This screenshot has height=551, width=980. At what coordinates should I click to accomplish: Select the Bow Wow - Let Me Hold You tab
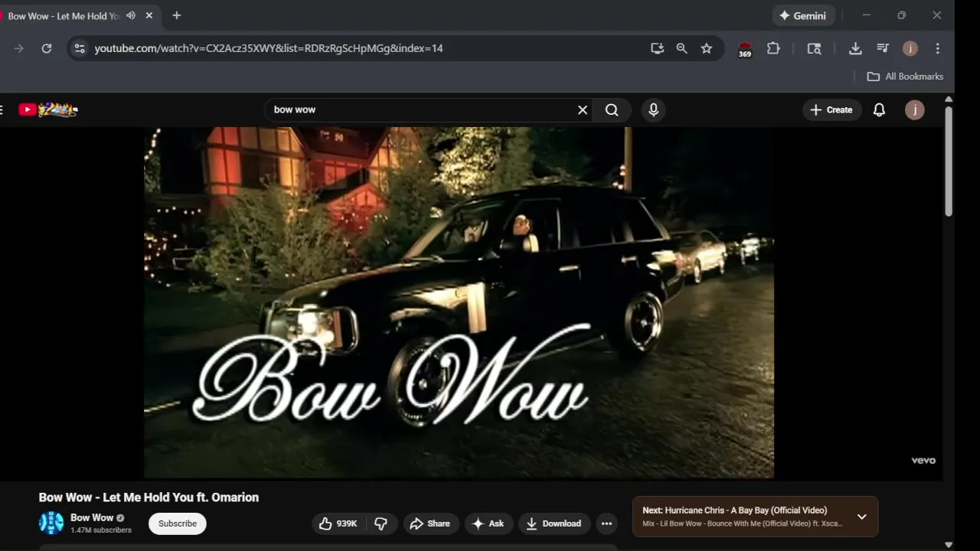(x=64, y=16)
